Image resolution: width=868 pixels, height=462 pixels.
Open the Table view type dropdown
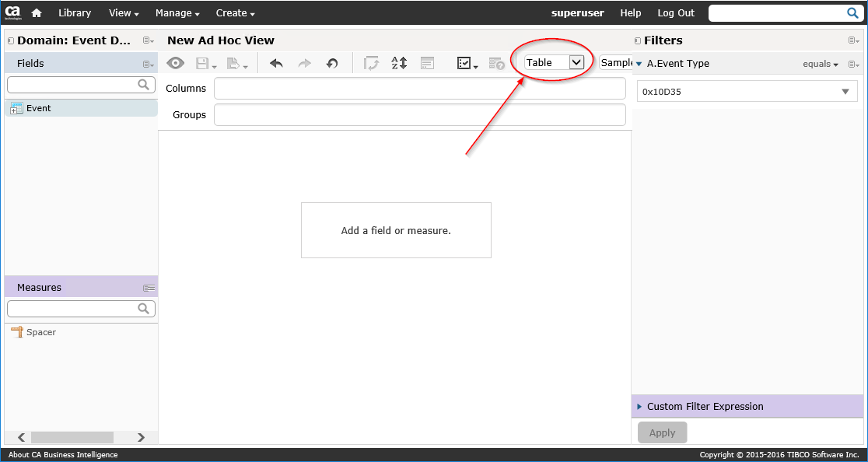pyautogui.click(x=554, y=63)
